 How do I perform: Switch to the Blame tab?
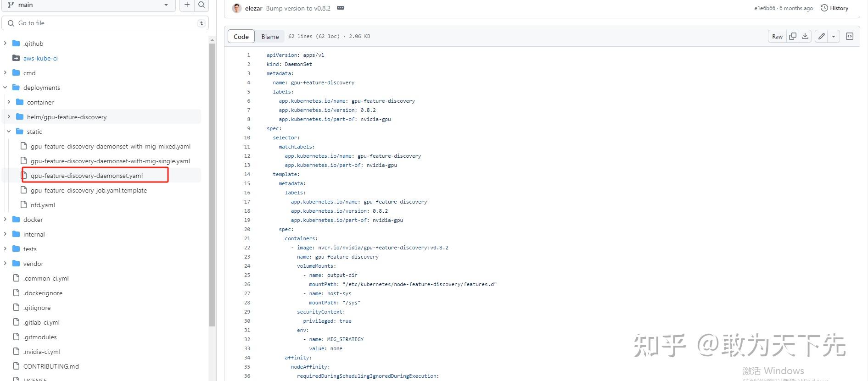(x=270, y=37)
